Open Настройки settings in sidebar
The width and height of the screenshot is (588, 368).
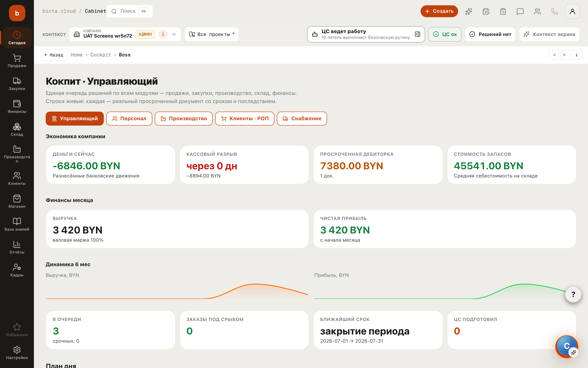pyautogui.click(x=17, y=352)
